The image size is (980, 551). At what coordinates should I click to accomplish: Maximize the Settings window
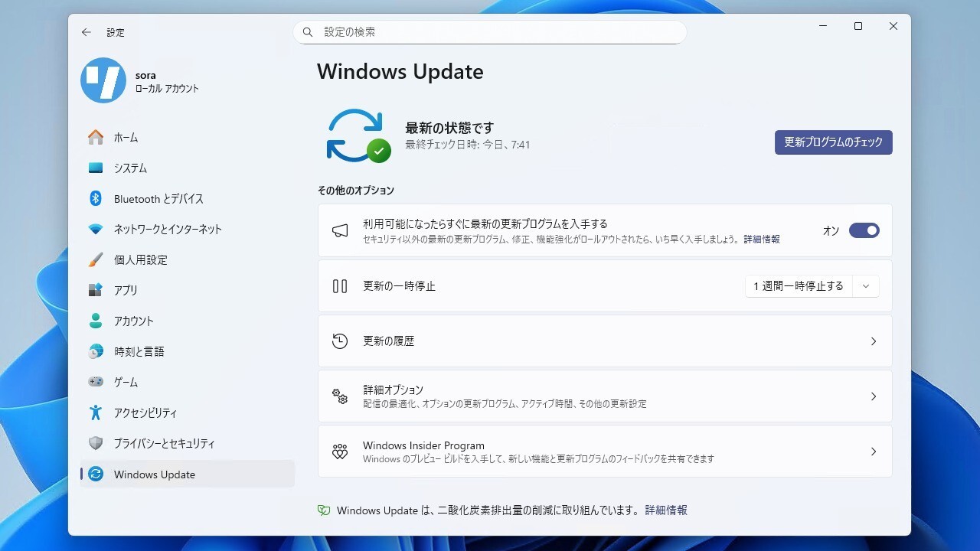click(x=858, y=26)
